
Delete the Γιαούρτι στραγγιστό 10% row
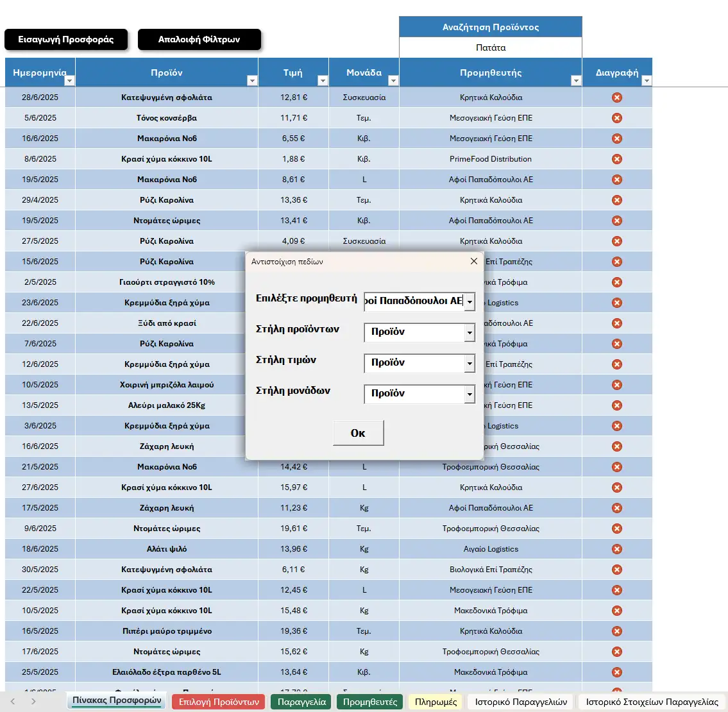pos(616,282)
